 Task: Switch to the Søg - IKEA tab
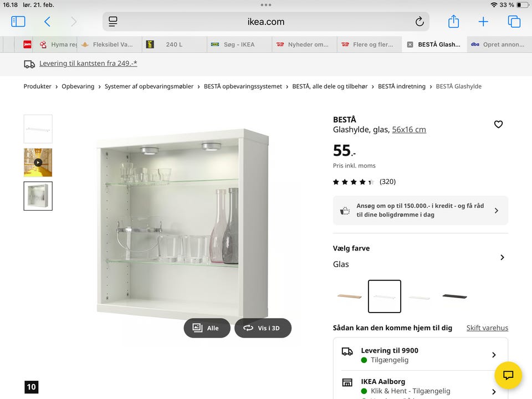pyautogui.click(x=239, y=44)
